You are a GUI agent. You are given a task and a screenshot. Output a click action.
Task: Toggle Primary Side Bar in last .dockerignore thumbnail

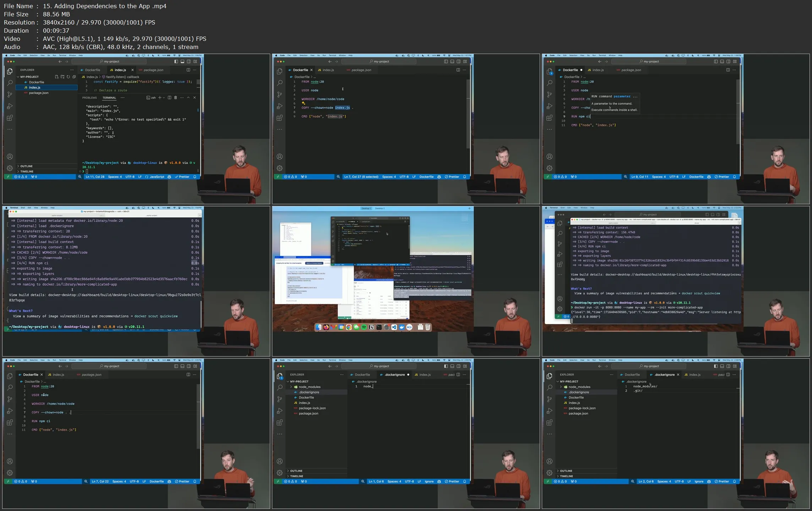pyautogui.click(x=716, y=366)
